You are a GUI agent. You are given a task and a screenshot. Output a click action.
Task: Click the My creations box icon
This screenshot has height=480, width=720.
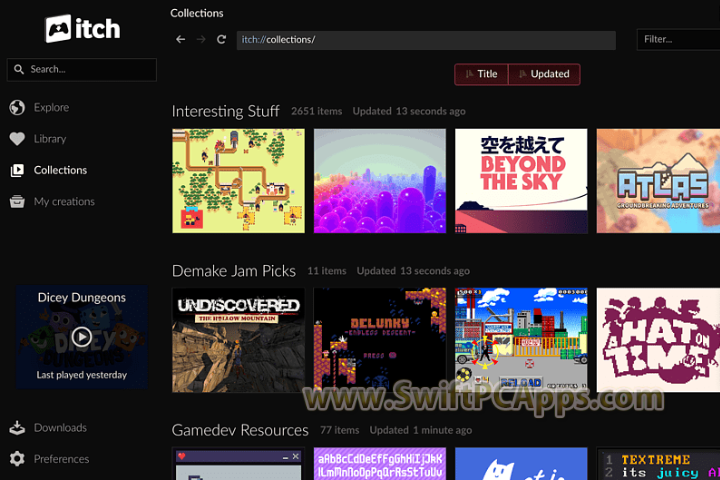tap(17, 202)
